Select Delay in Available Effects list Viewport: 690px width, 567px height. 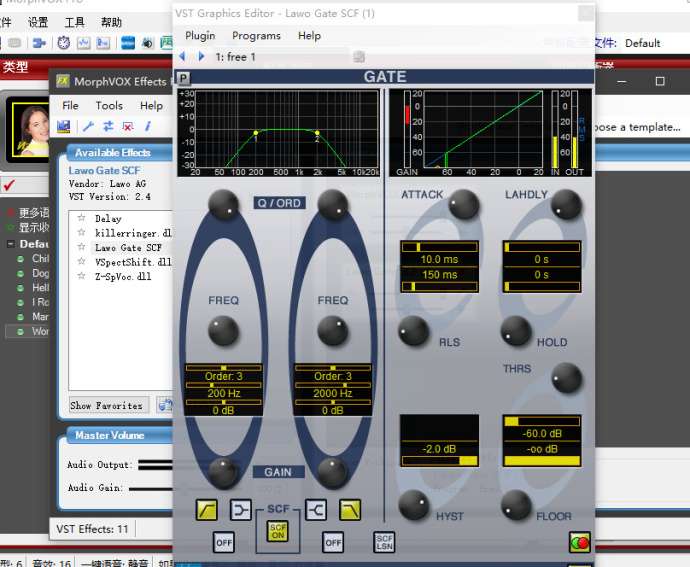tap(108, 219)
